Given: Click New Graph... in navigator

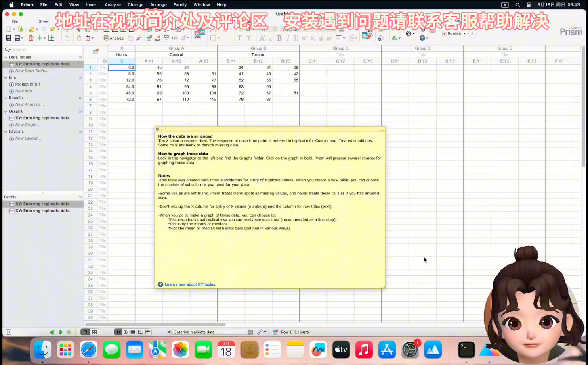Looking at the screenshot, I should pos(27,125).
